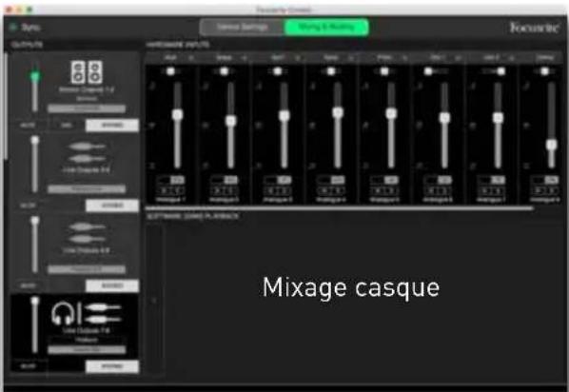Click the STEREO button for Line Outputs 5-6
569x392 pixels.
coord(112,286)
